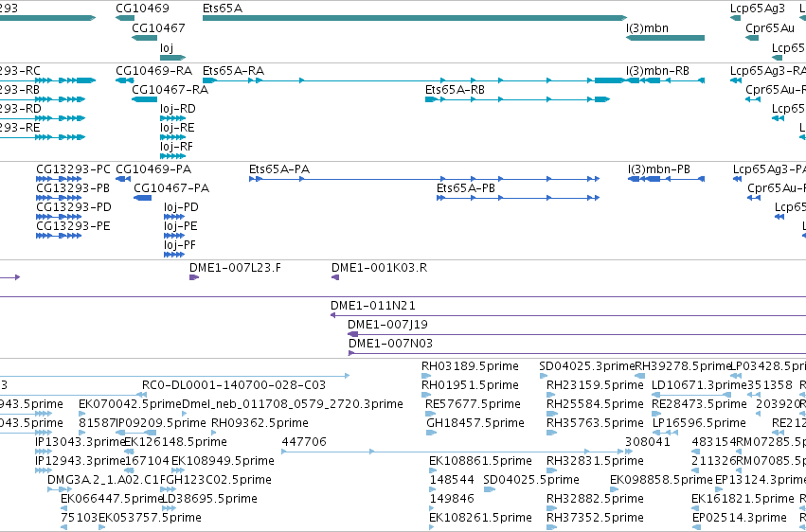Click the loj-PE protein
806x532 pixels.
(181, 226)
